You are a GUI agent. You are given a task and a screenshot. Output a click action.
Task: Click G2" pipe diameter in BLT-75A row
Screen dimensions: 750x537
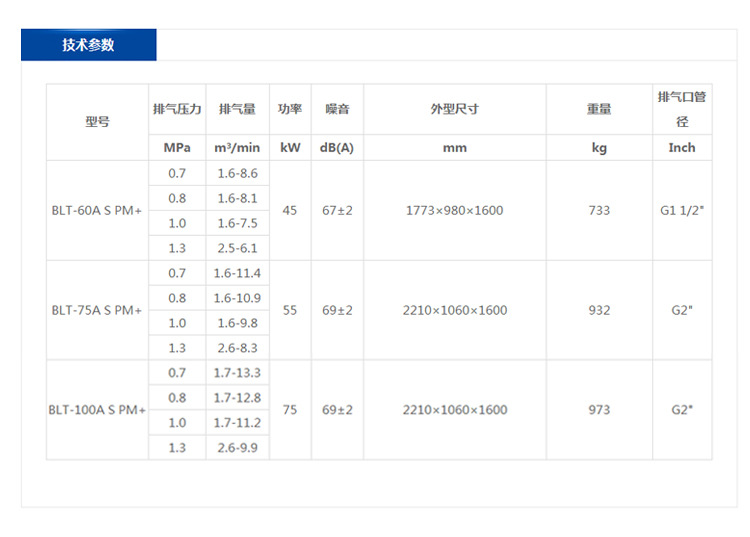point(682,310)
